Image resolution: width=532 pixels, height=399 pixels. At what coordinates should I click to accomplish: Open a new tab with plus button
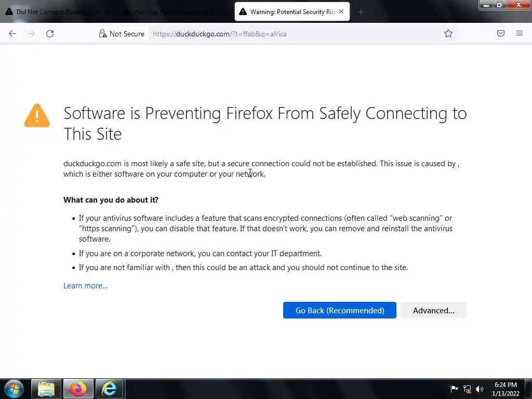361,11
